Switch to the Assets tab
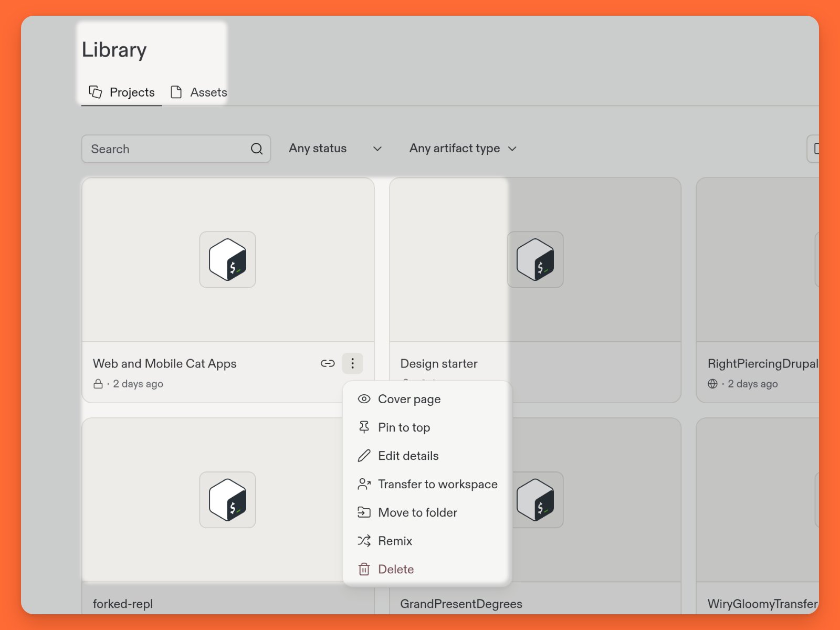Image resolution: width=840 pixels, height=630 pixels. 198,92
